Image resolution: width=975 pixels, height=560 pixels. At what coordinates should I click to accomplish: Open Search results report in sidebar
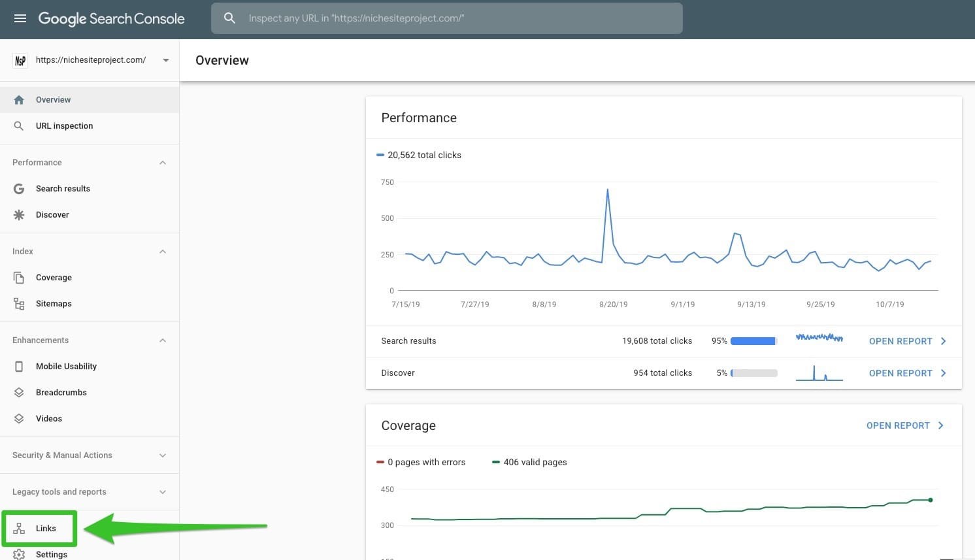pyautogui.click(x=90, y=189)
